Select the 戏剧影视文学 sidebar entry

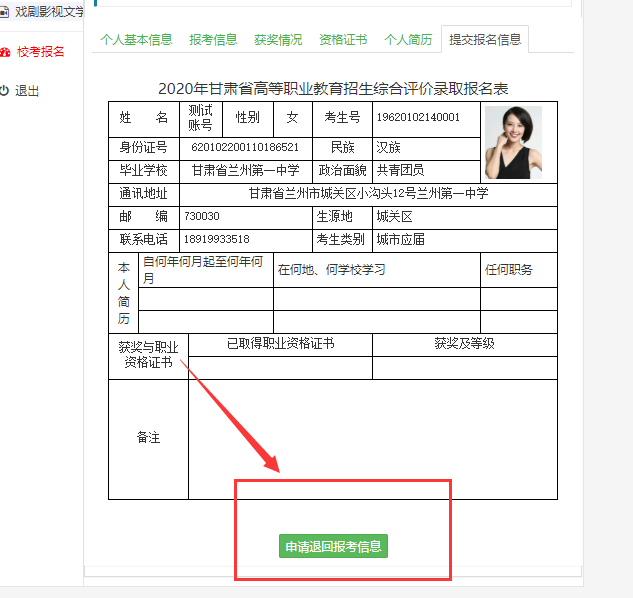click(48, 11)
